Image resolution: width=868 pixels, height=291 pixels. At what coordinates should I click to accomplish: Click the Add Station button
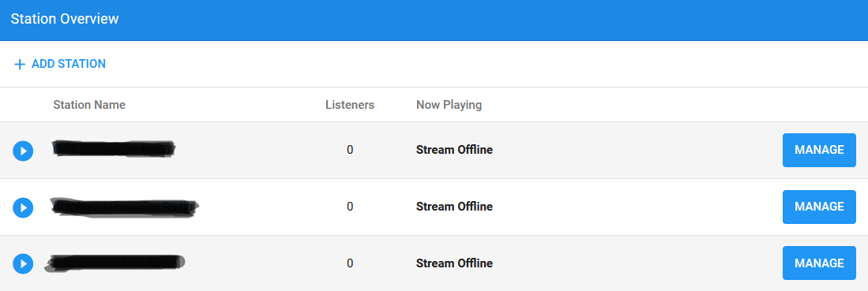60,64
